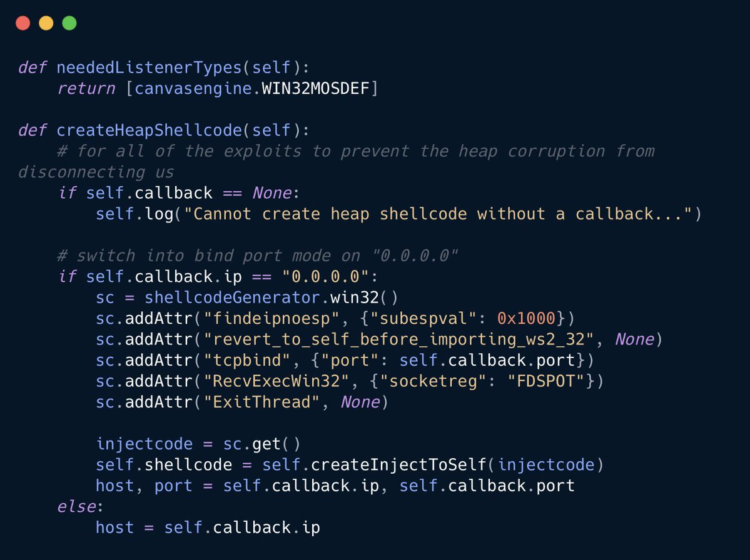The width and height of the screenshot is (750, 560).
Task: Click self.shellcode on the assignment line
Action: 164,465
